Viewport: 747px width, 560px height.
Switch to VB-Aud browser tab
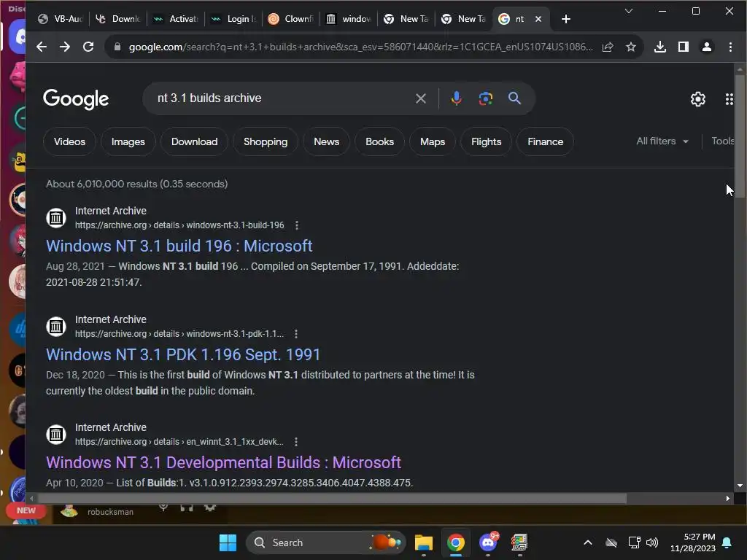click(x=61, y=19)
